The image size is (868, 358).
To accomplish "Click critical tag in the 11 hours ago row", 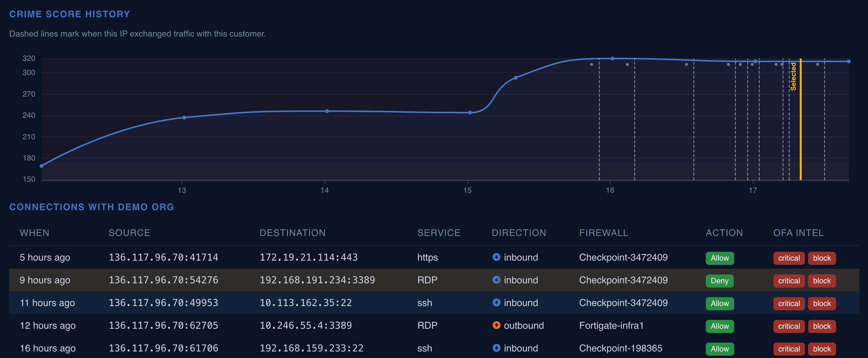I will [789, 303].
